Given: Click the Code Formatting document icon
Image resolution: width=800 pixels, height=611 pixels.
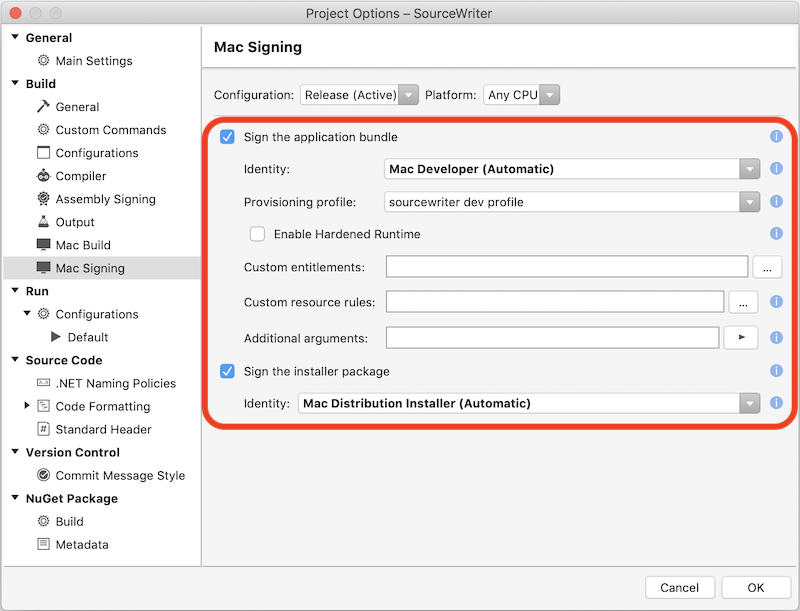Looking at the screenshot, I should tap(43, 406).
